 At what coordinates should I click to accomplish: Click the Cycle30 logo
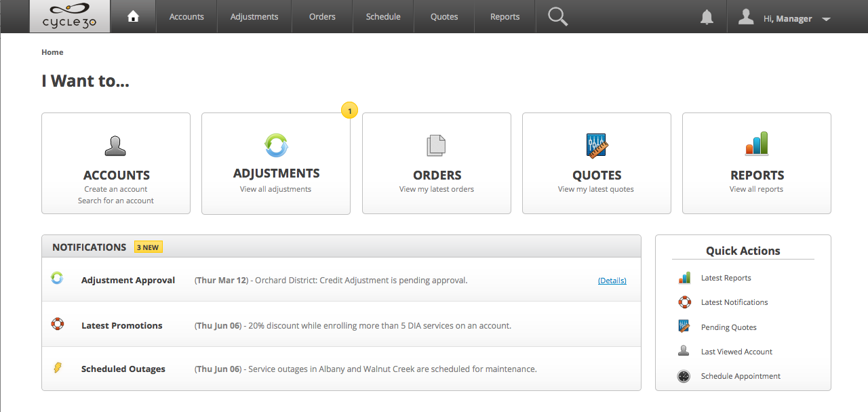pos(69,16)
